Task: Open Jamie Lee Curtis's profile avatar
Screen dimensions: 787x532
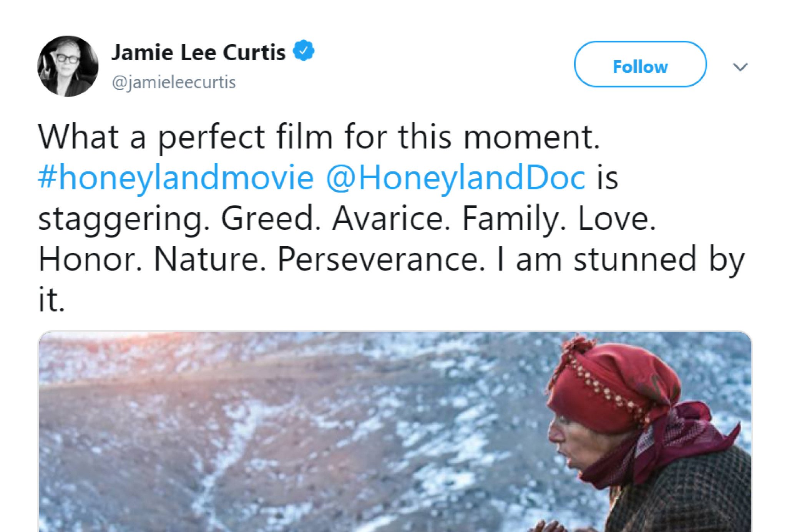Action: pos(68,66)
